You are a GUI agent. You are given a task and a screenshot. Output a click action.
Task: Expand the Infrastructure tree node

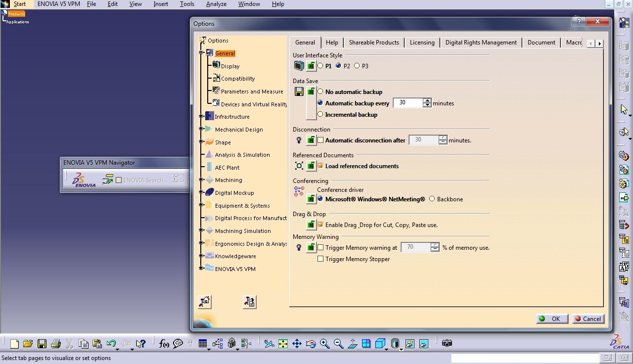pos(201,117)
